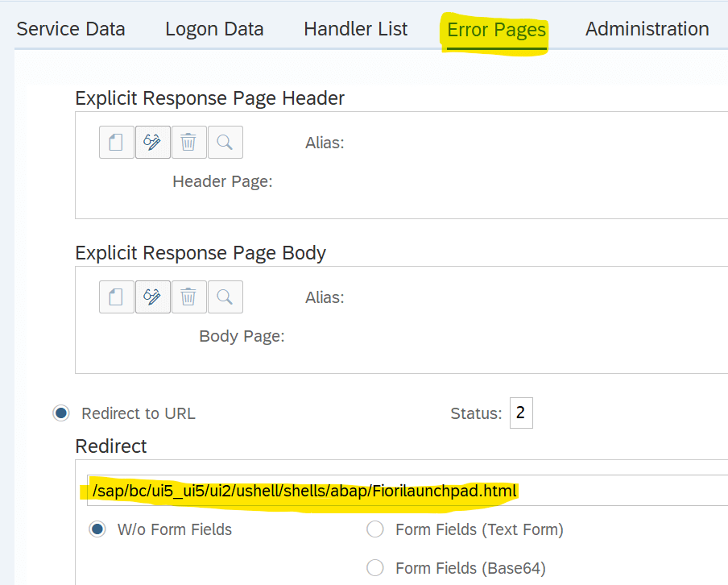
Task: Click Change/edit pencil icon in Page Header
Action: pyautogui.click(x=153, y=142)
